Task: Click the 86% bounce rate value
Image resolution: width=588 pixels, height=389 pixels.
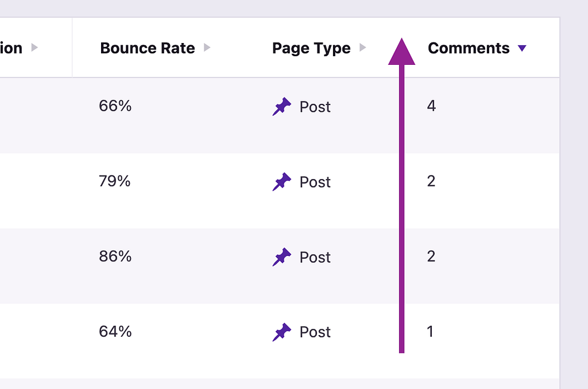Action: (115, 256)
